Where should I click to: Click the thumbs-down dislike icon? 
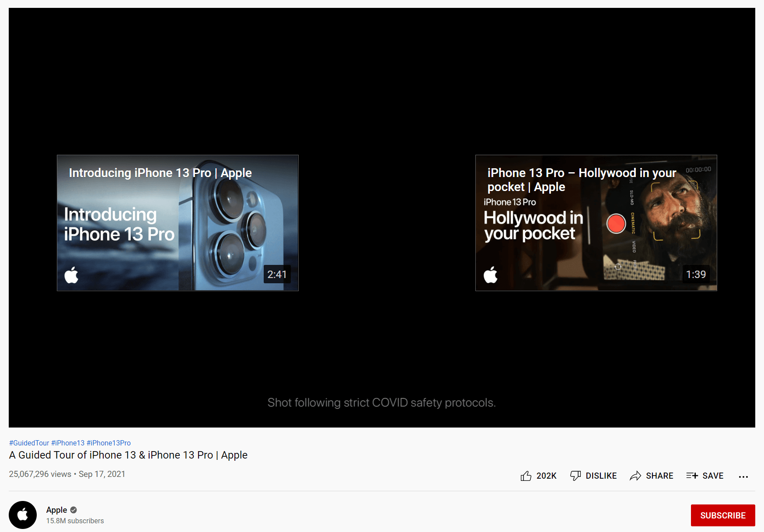576,476
